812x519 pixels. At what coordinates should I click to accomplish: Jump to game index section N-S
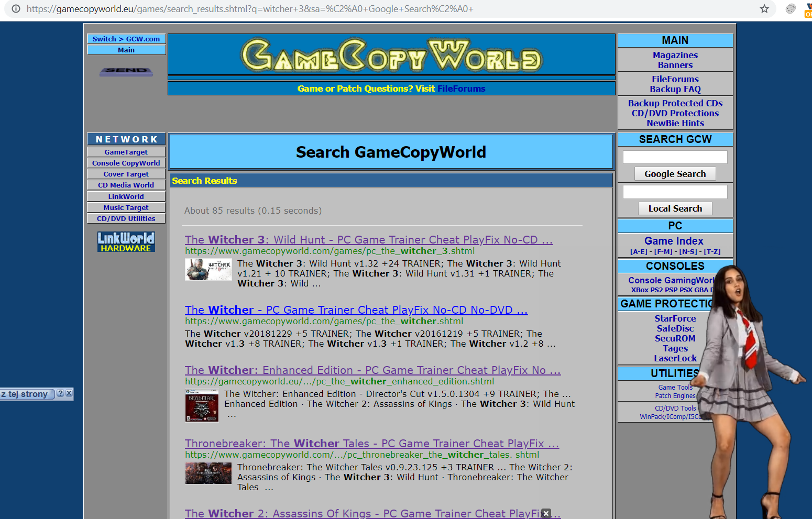pyautogui.click(x=688, y=252)
